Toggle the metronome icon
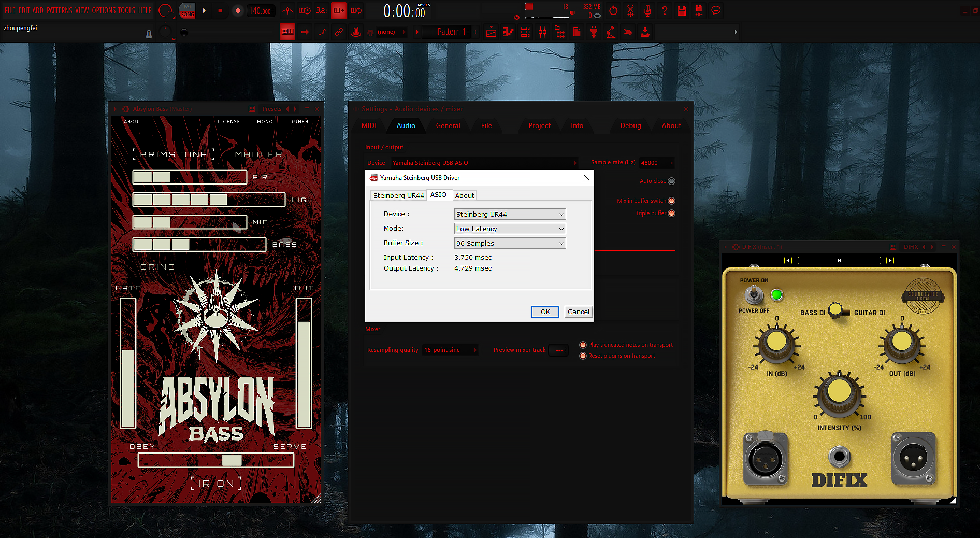Viewport: 980px width, 538px height. (287, 10)
